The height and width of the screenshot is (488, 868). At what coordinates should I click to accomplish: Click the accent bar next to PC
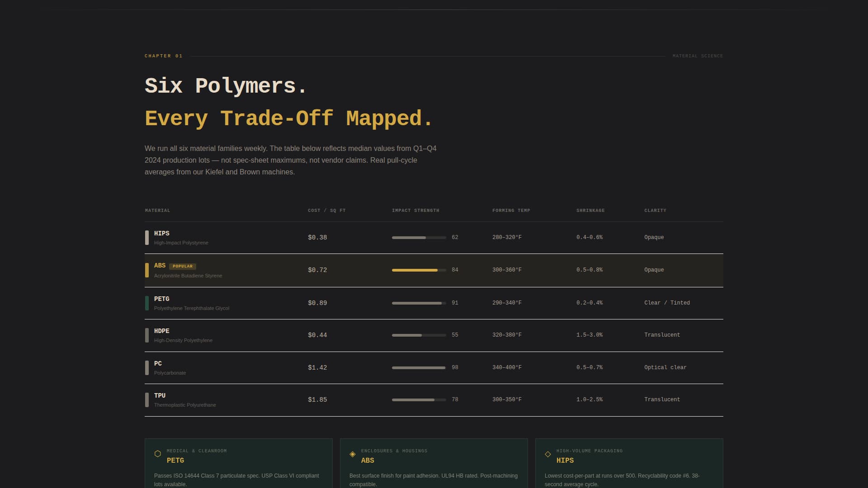(147, 367)
